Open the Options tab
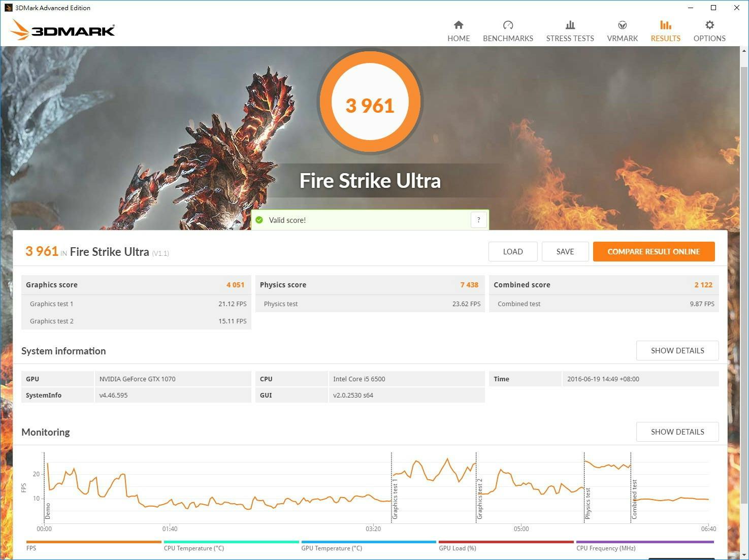This screenshot has height=560, width=749. (709, 31)
